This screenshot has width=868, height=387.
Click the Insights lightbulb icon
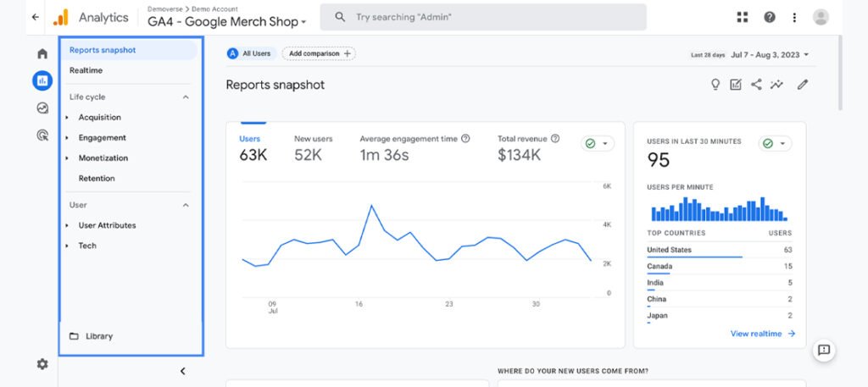pos(715,85)
